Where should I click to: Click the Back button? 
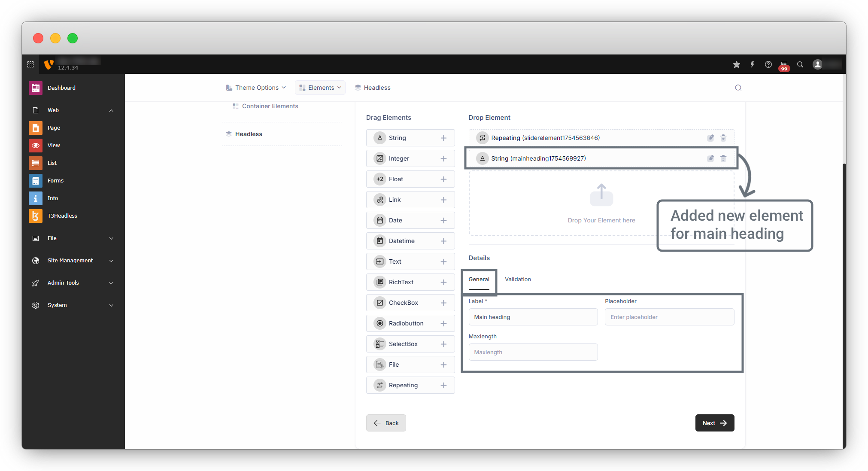[x=386, y=423]
